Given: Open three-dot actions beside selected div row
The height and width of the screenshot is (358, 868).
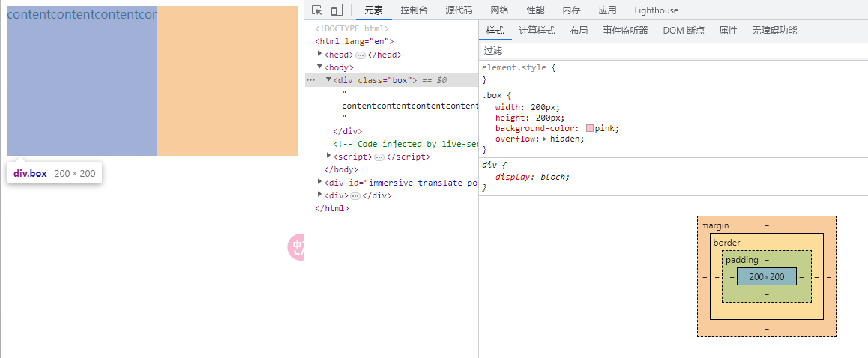Looking at the screenshot, I should tap(310, 80).
